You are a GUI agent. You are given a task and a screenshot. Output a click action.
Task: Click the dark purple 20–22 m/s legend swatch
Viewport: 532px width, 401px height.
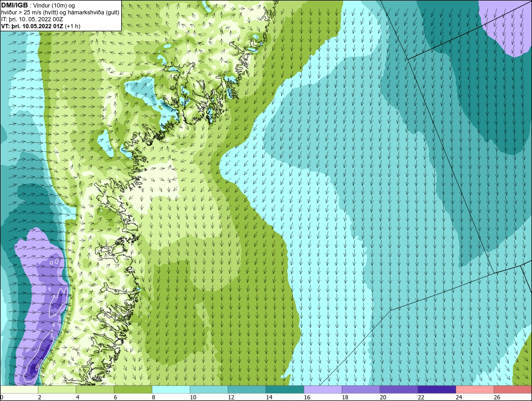click(399, 389)
